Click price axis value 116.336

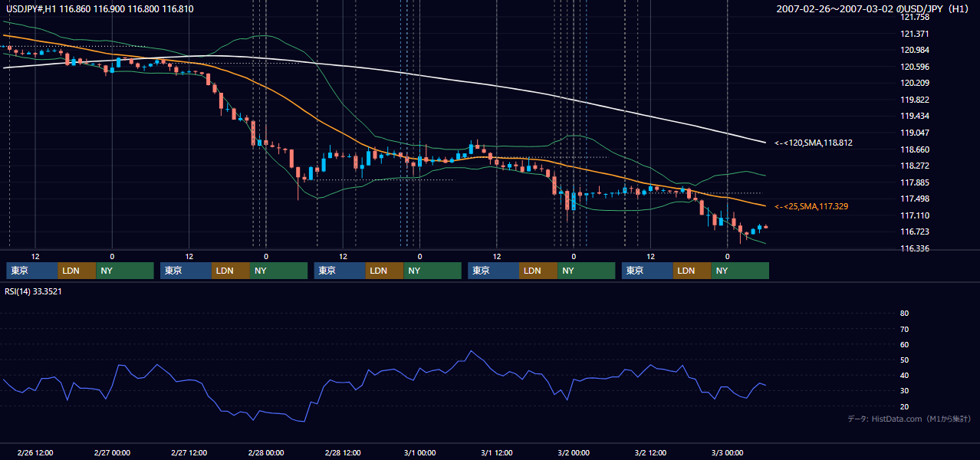coord(914,248)
